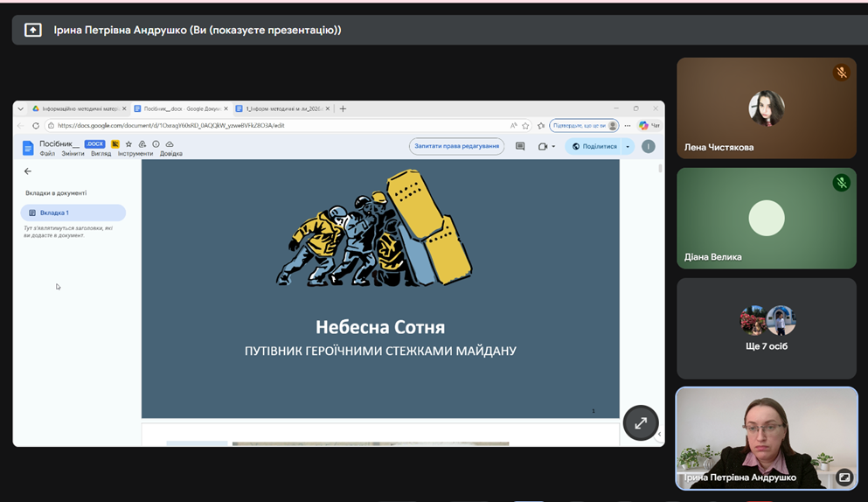868x502 pixels.
Task: Click the Google Docs home icon
Action: 28,148
